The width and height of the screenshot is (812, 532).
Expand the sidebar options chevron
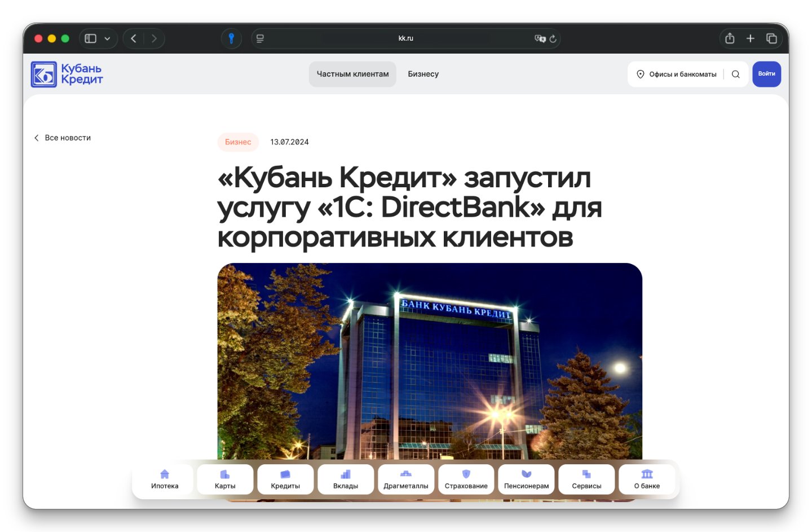[107, 38]
